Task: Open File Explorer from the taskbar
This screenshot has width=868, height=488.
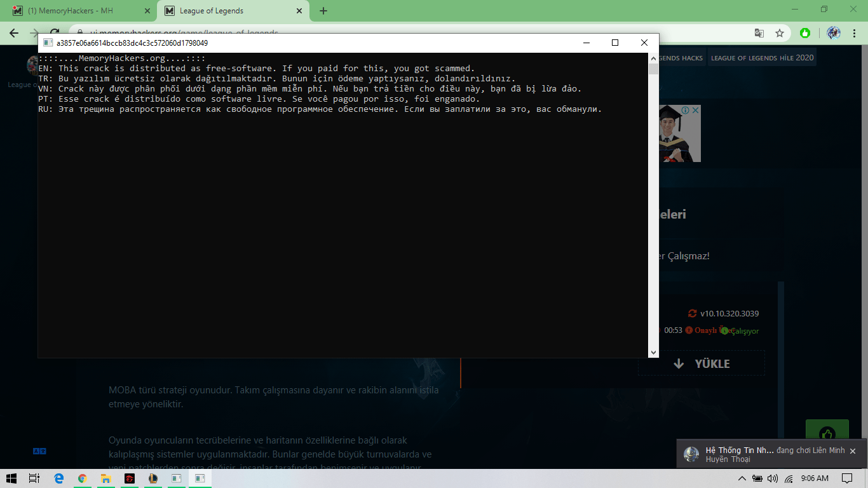Action: pyautogui.click(x=106, y=478)
